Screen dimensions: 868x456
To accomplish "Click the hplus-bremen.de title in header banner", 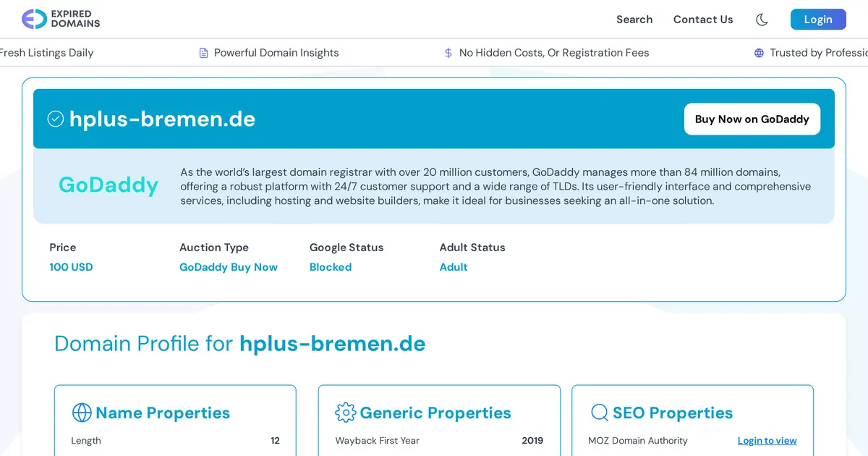I will (162, 119).
